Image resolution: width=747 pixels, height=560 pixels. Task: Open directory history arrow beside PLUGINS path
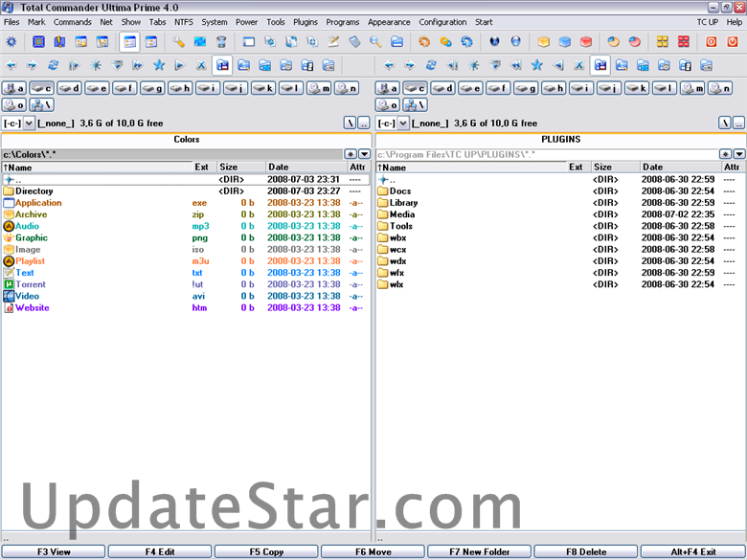739,154
